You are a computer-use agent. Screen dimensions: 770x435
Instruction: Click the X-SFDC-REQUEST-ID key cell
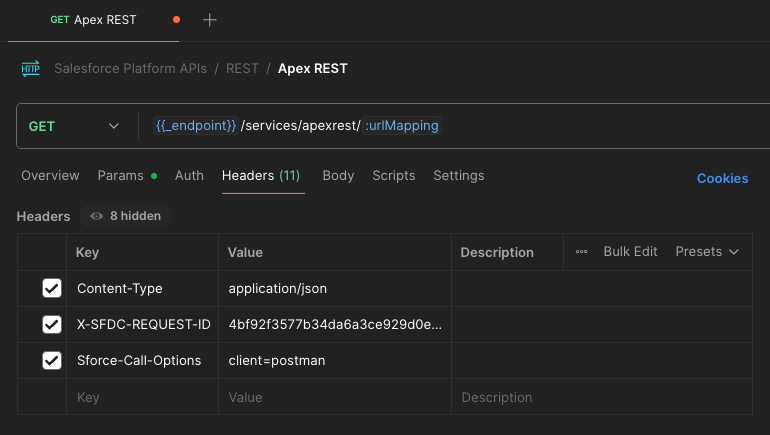click(142, 325)
